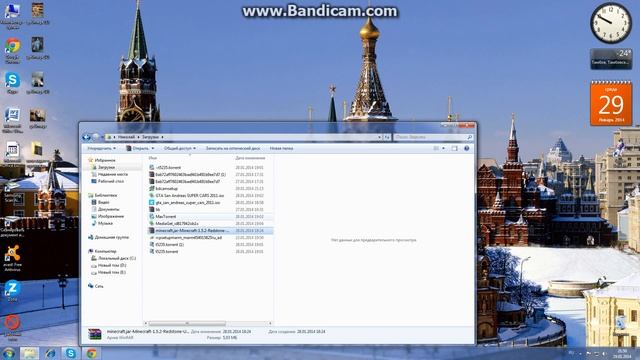Click Загрузки in the address breadcrumb
Screen dimensions: 640x360
[150, 137]
